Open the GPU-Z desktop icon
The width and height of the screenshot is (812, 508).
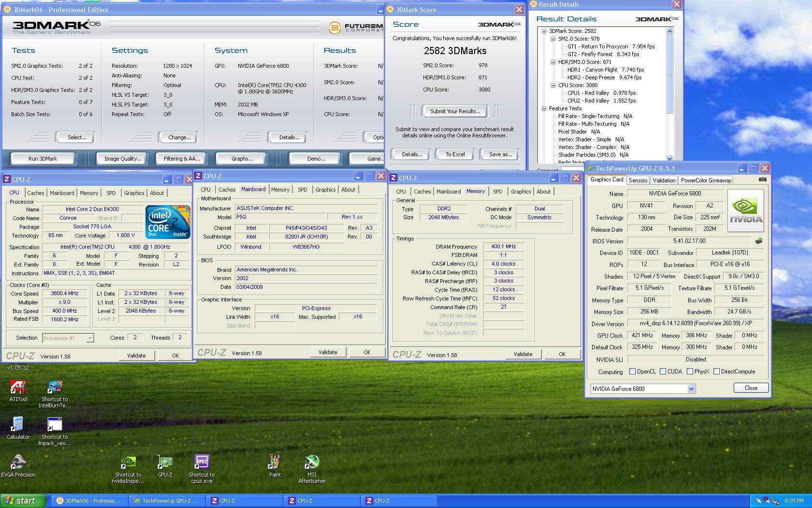(165, 466)
